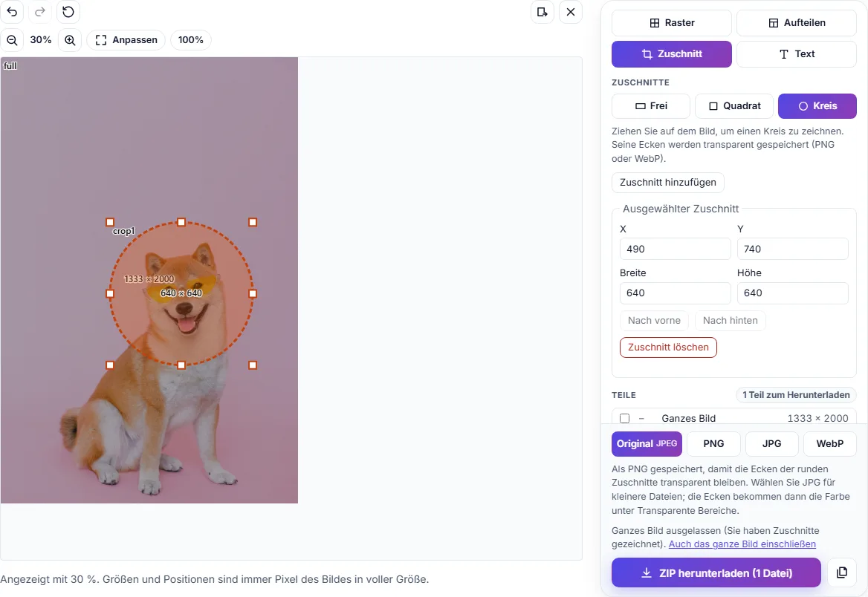Choose WebP output format

830,444
